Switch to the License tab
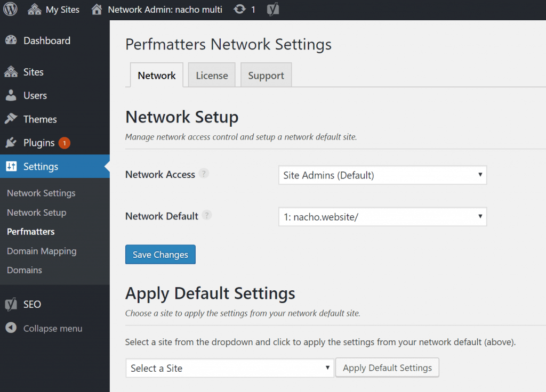This screenshot has height=392, width=546. (212, 76)
